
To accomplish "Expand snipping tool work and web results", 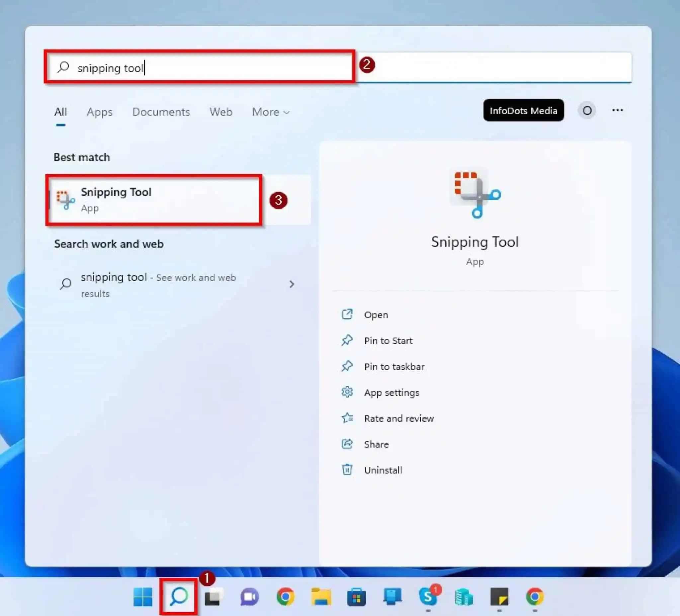I will pos(292,284).
